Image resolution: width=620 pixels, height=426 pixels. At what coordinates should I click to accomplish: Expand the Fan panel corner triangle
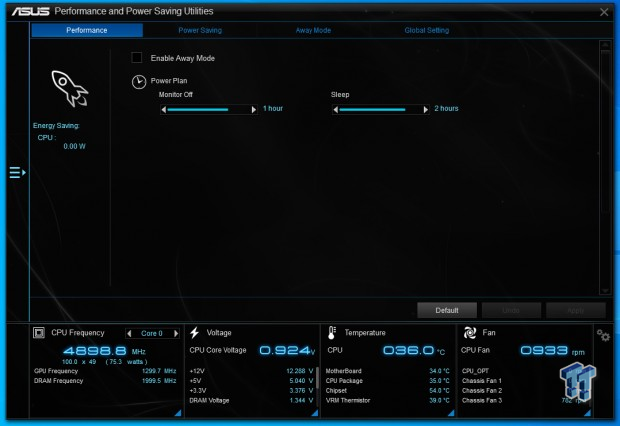click(588, 413)
